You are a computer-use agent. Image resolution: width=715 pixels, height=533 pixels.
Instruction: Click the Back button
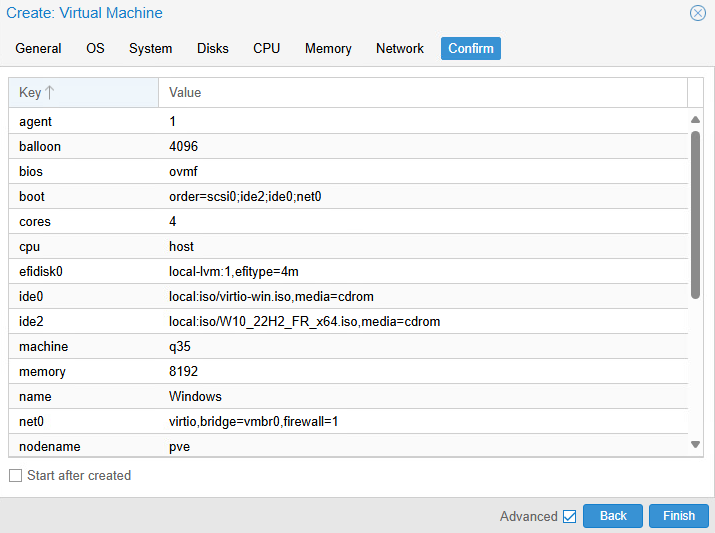point(613,516)
